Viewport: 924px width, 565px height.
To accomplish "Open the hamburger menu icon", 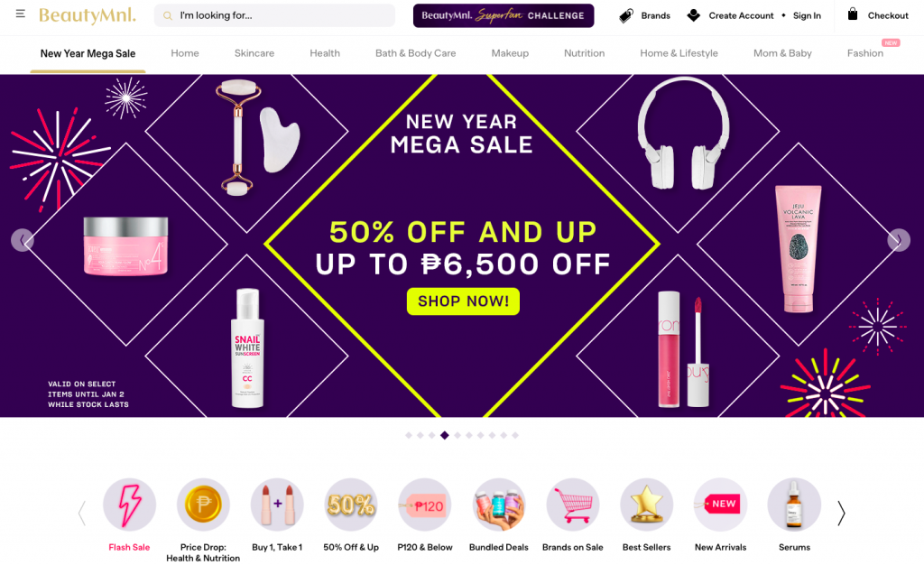I will click(x=20, y=14).
